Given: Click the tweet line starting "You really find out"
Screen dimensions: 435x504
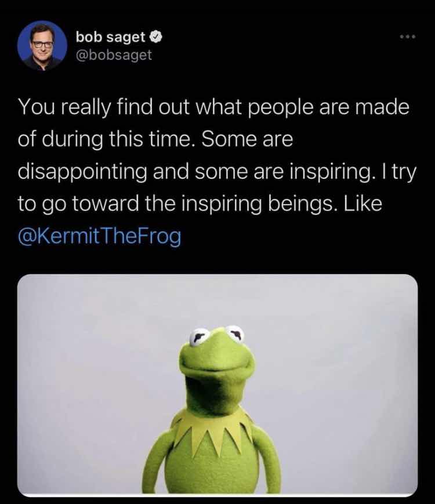Looking at the screenshot, I should tap(213, 107).
